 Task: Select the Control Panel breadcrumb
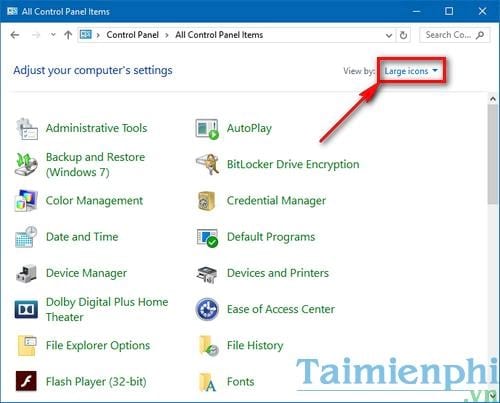[133, 35]
